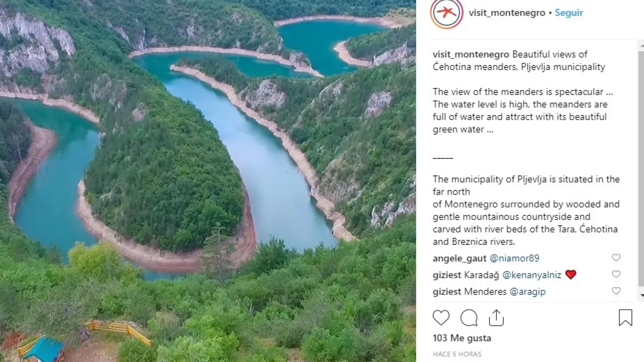
Task: Open comments via speech bubble icon
Action: pyautogui.click(x=469, y=318)
